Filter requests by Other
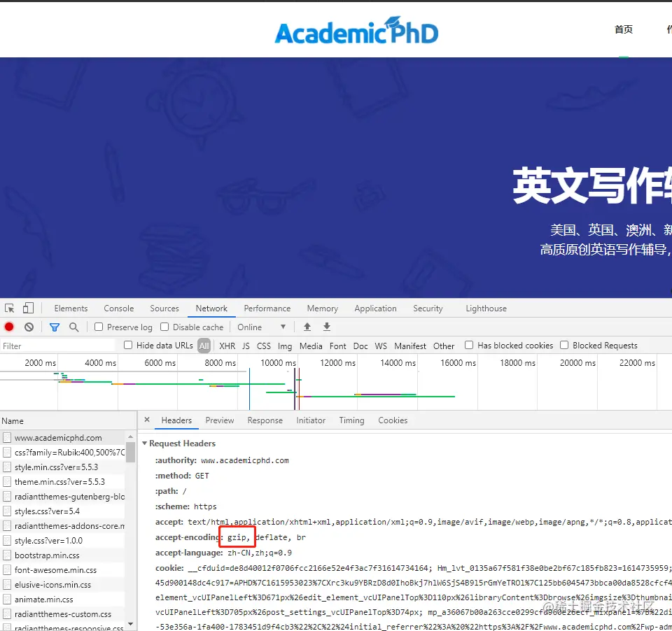This screenshot has width=672, height=631. pos(444,346)
